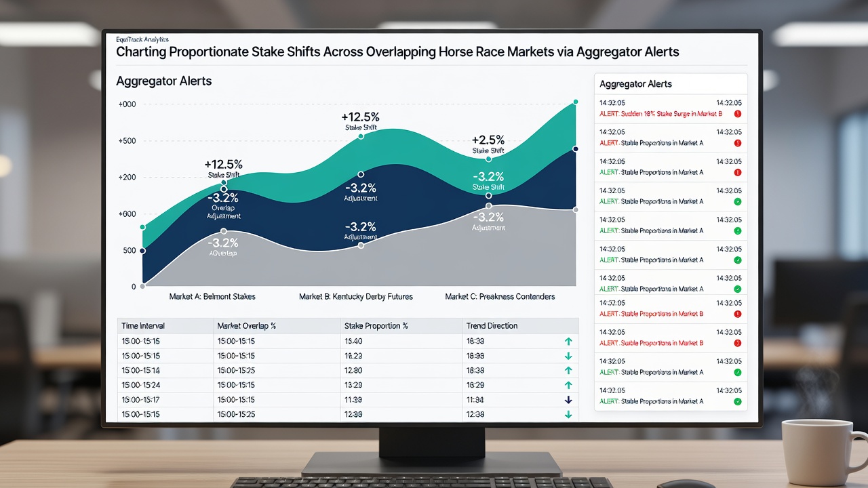Sort by the Trend Direction column header
This screenshot has width=868, height=488.
492,326
